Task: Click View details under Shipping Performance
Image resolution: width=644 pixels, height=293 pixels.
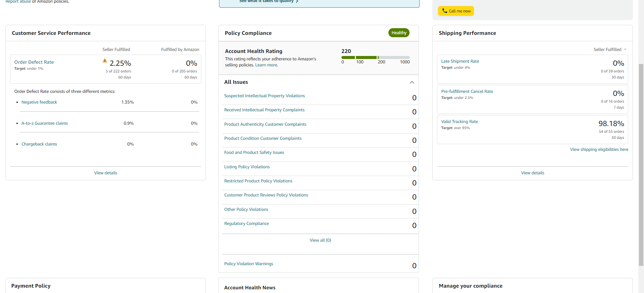Action: click(533, 173)
